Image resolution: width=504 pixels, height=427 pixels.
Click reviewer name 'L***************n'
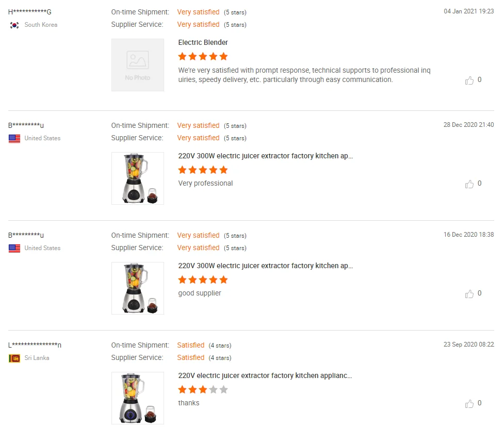coord(35,345)
